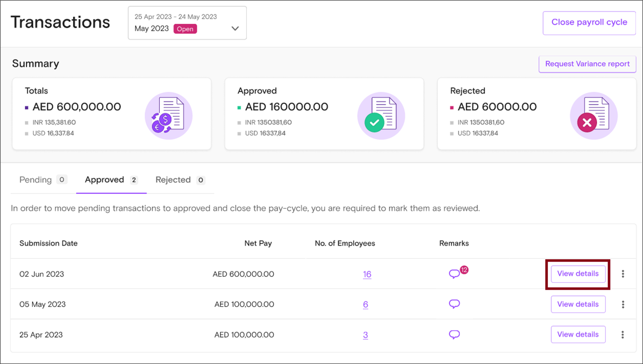View details for 25 Apr 2023 submission
This screenshot has width=643, height=364.
coord(578,335)
